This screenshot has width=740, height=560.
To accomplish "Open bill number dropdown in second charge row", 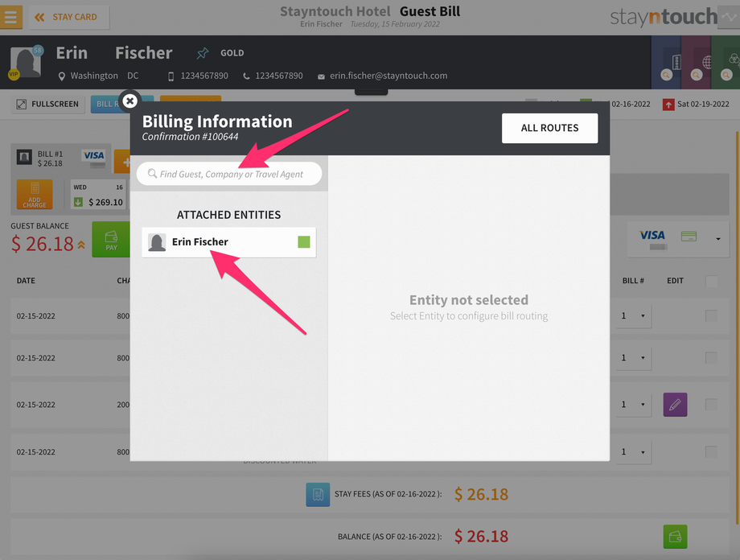I will (633, 358).
